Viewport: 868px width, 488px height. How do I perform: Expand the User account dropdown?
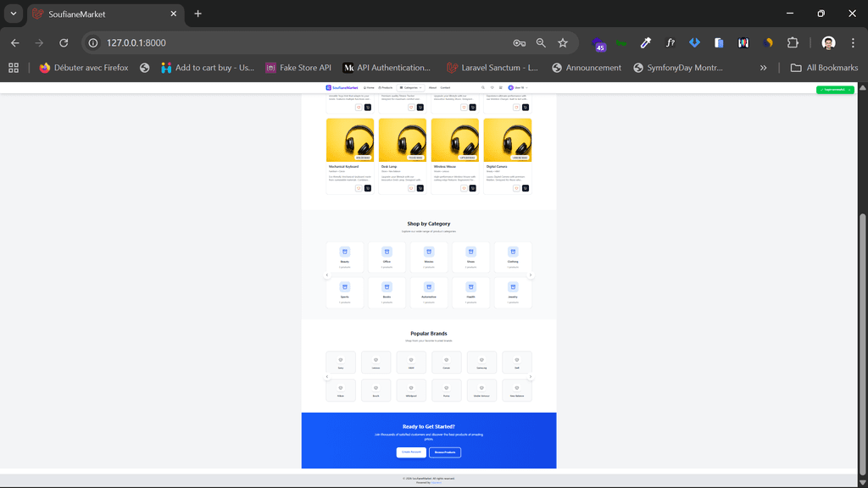pos(518,87)
